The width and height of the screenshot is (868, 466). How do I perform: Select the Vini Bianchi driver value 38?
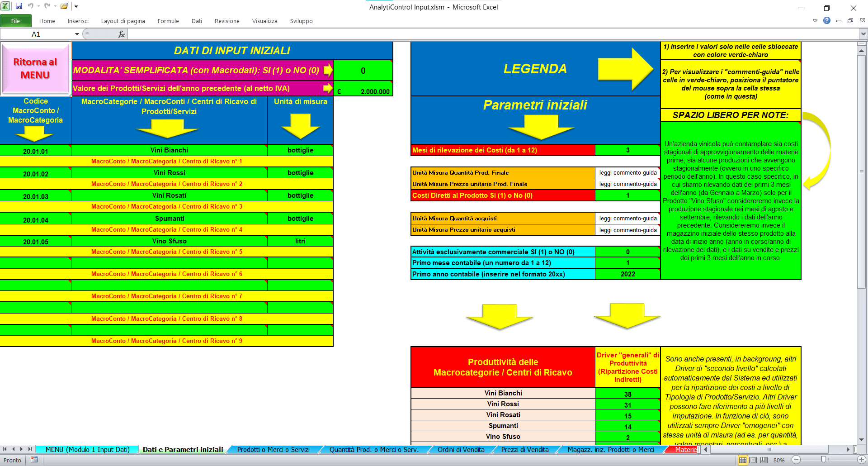click(627, 394)
